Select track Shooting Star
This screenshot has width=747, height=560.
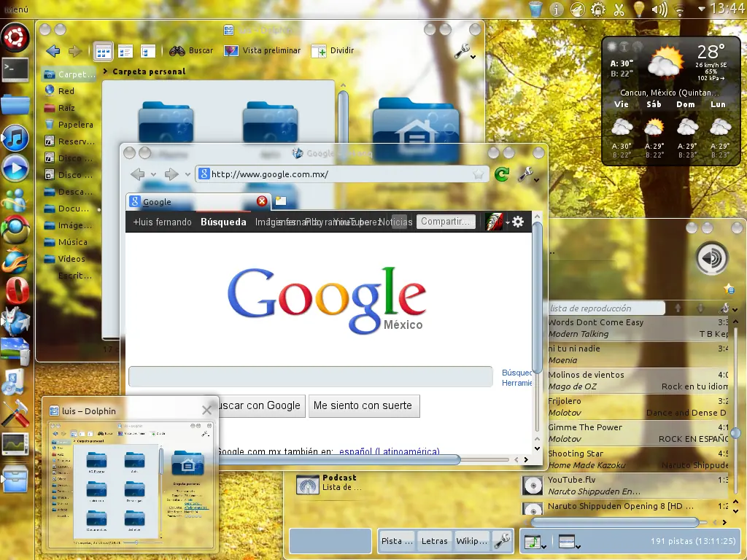coord(638,459)
